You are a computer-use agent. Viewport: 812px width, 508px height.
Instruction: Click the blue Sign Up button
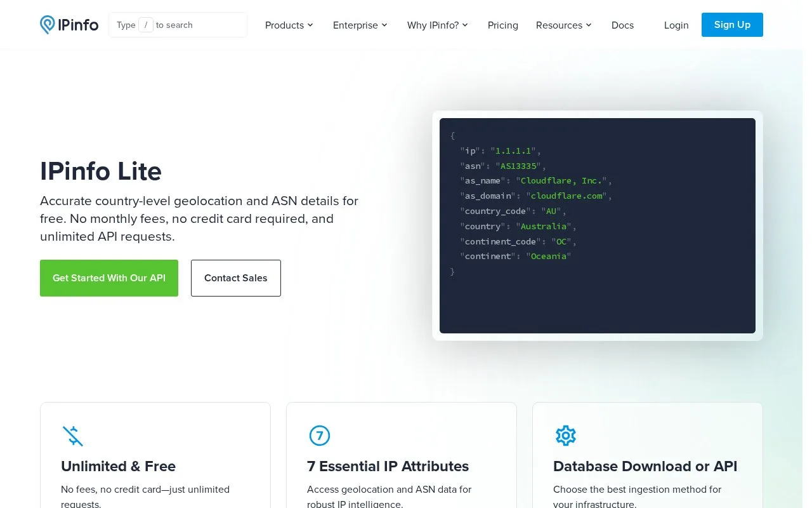(732, 25)
